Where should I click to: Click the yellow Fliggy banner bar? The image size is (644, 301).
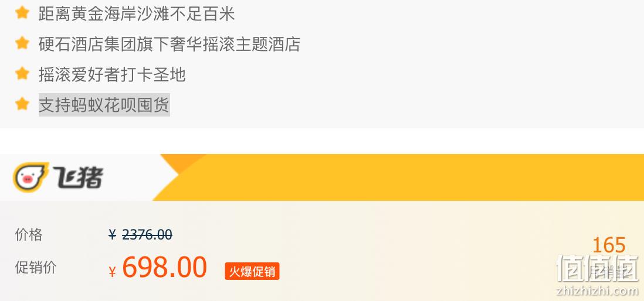[x=398, y=177]
